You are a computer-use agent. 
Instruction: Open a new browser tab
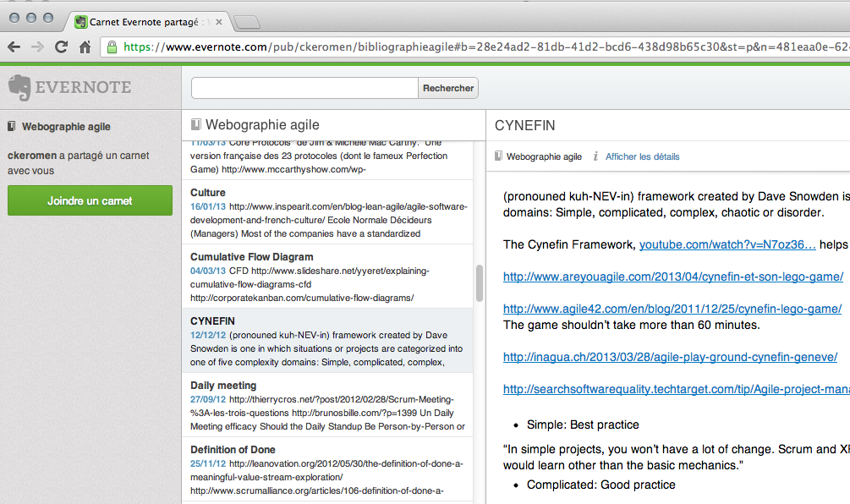pos(246,21)
